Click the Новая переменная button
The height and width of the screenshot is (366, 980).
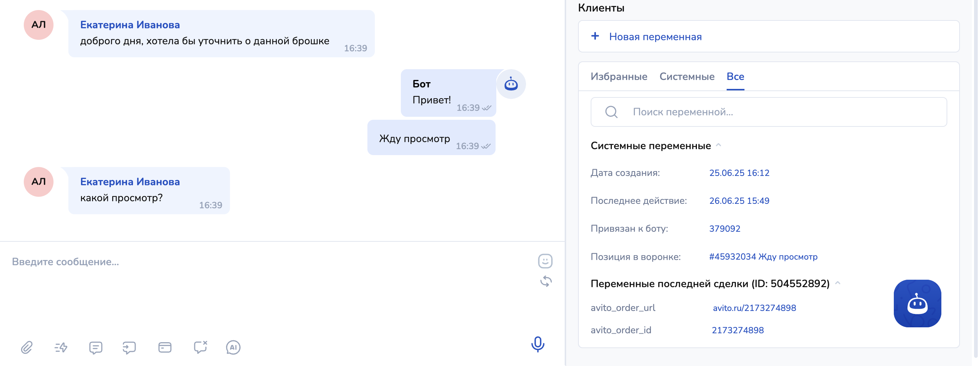point(655,36)
